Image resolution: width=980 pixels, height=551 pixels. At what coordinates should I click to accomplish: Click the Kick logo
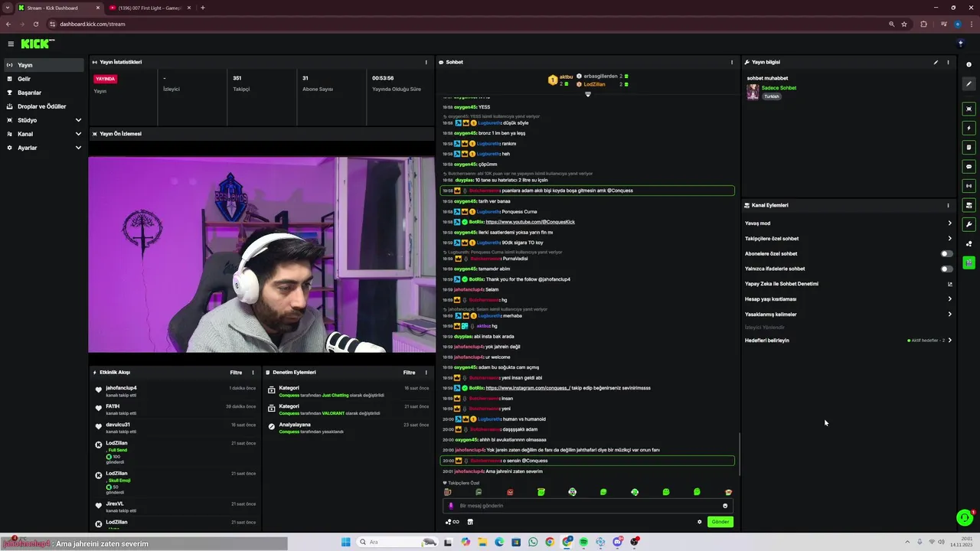(x=36, y=44)
